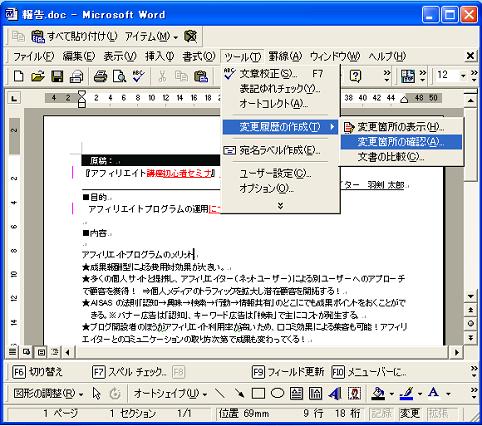Select the Oval drawing tool

point(277,393)
